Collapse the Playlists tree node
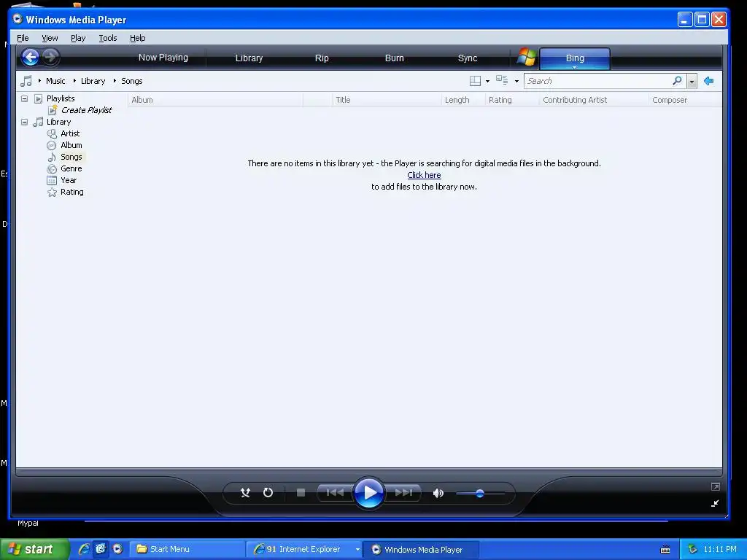 pyautogui.click(x=24, y=98)
